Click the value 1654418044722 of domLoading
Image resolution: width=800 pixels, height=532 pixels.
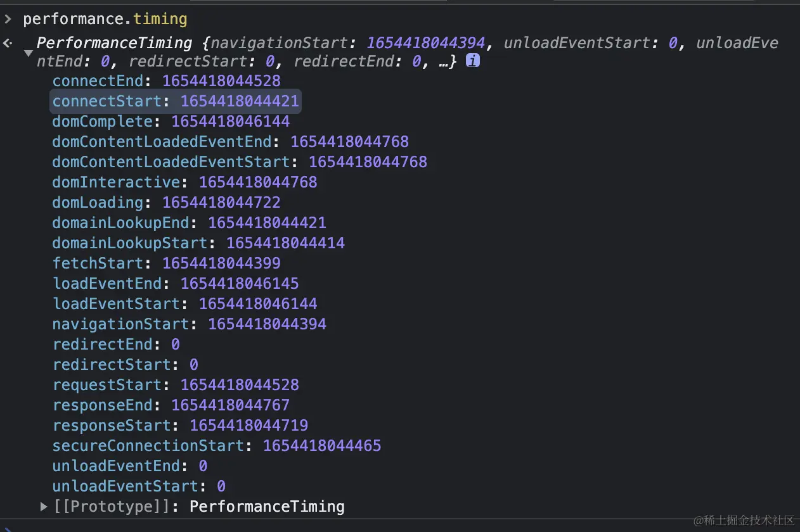[x=221, y=203]
